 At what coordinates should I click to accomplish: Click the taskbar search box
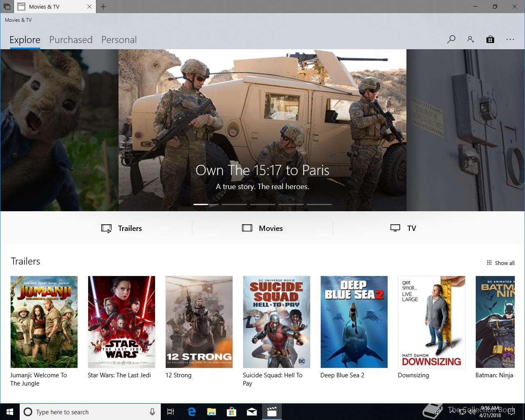[90, 412]
